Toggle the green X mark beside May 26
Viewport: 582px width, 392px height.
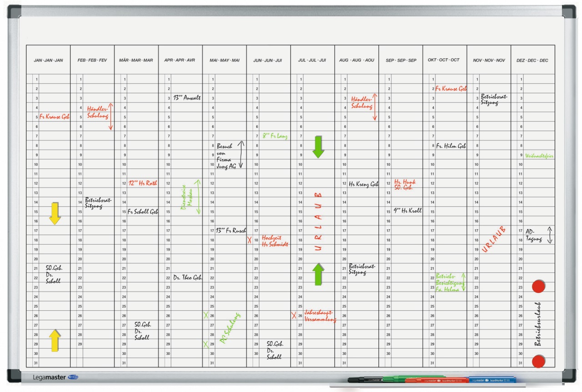click(206, 315)
